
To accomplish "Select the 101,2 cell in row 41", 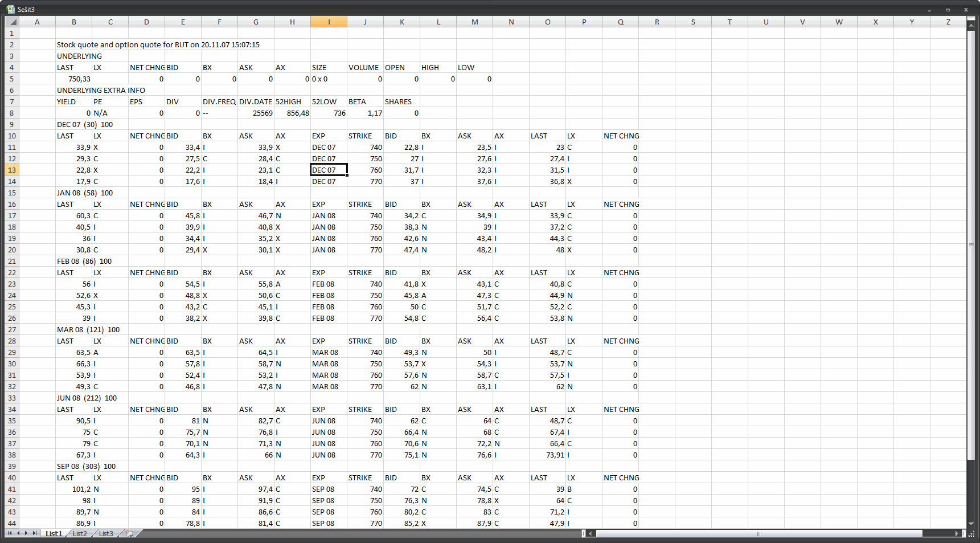I will (x=73, y=489).
